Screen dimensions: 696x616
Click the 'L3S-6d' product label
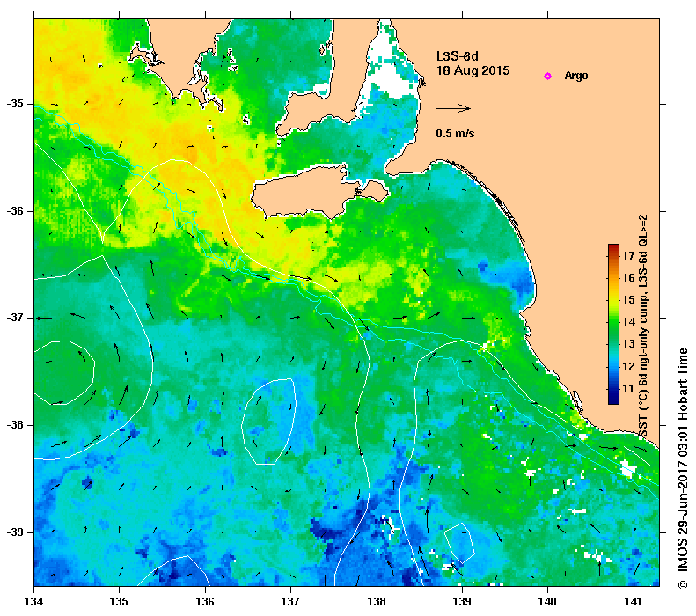coord(458,56)
